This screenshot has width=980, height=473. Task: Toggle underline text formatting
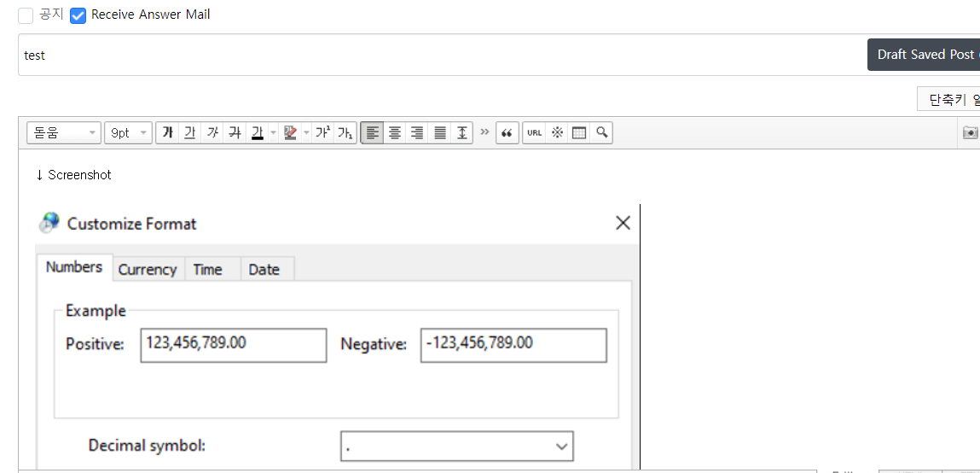[x=190, y=132]
